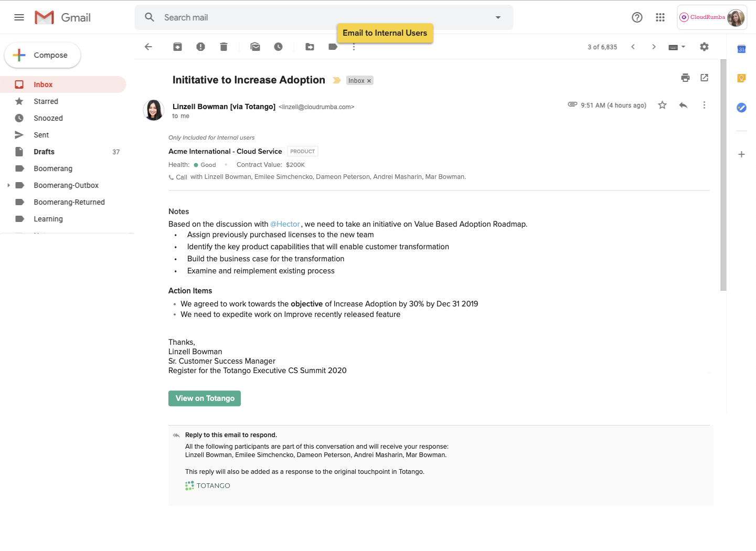Viewport: 756px width, 551px height.
Task: Mark the email as unread
Action: 255,47
